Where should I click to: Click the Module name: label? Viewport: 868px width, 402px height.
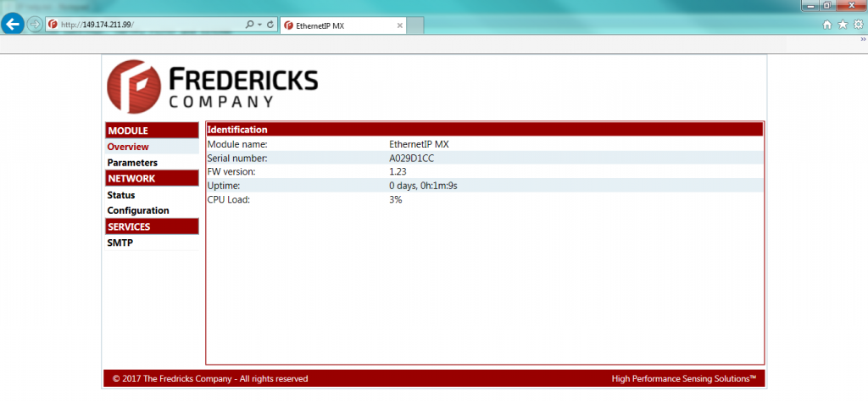click(x=237, y=144)
